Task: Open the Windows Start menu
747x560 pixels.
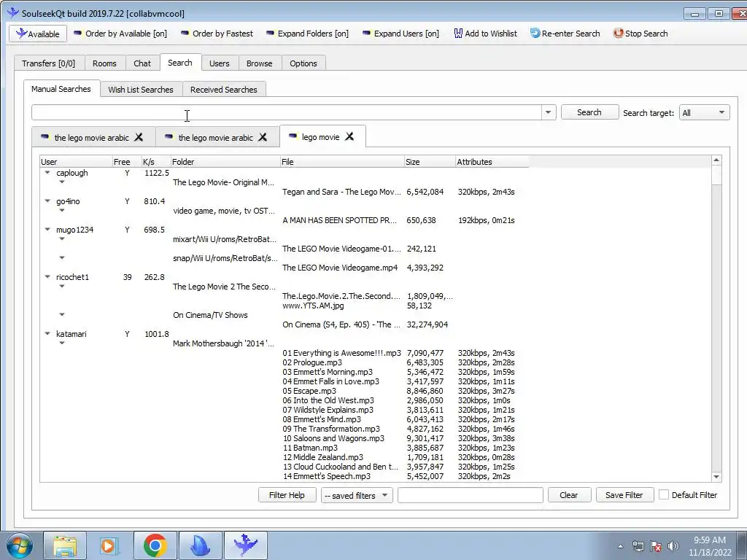Action: coord(20,546)
